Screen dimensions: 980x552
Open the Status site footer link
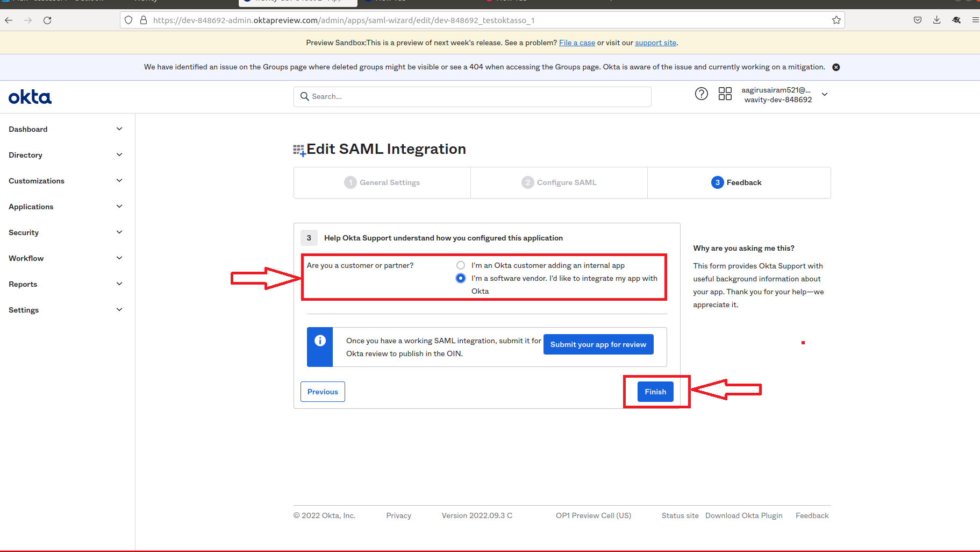click(680, 515)
